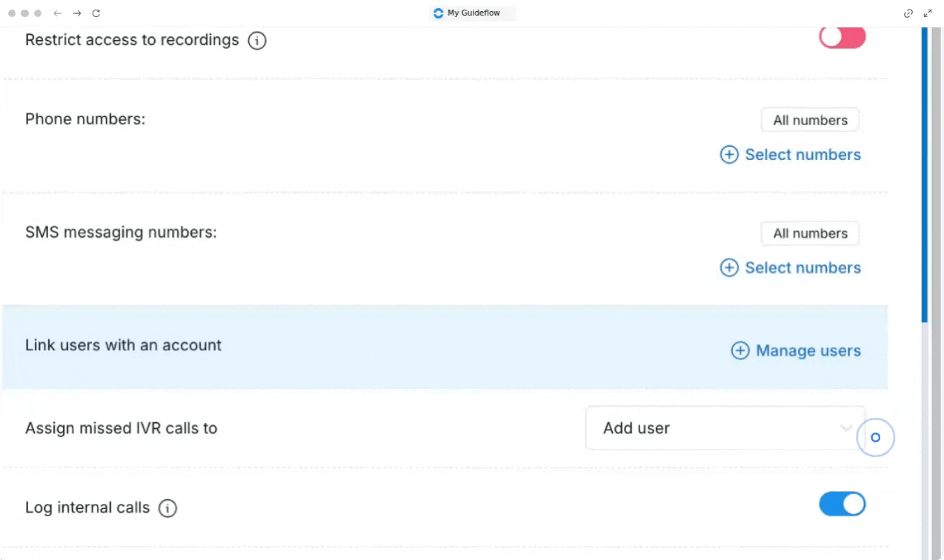Click Select numbers link under SMS messaging
Viewport: 944px width, 560px height.
pyautogui.click(x=802, y=268)
